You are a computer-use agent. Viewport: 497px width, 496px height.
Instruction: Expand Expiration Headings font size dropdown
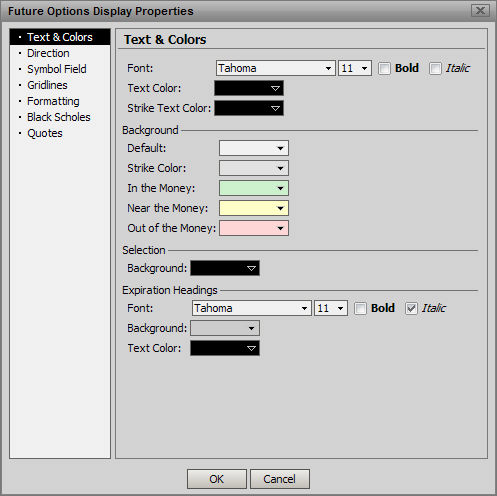[331, 308]
